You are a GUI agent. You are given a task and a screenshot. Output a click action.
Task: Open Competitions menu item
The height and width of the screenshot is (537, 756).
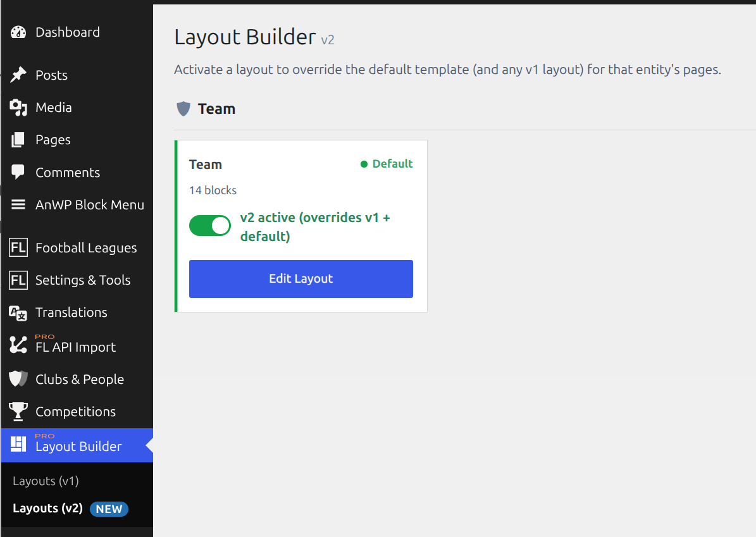[77, 412]
